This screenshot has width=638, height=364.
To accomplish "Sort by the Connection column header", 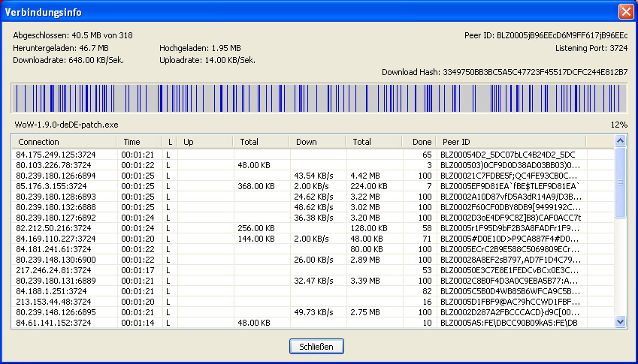I will tap(64, 142).
